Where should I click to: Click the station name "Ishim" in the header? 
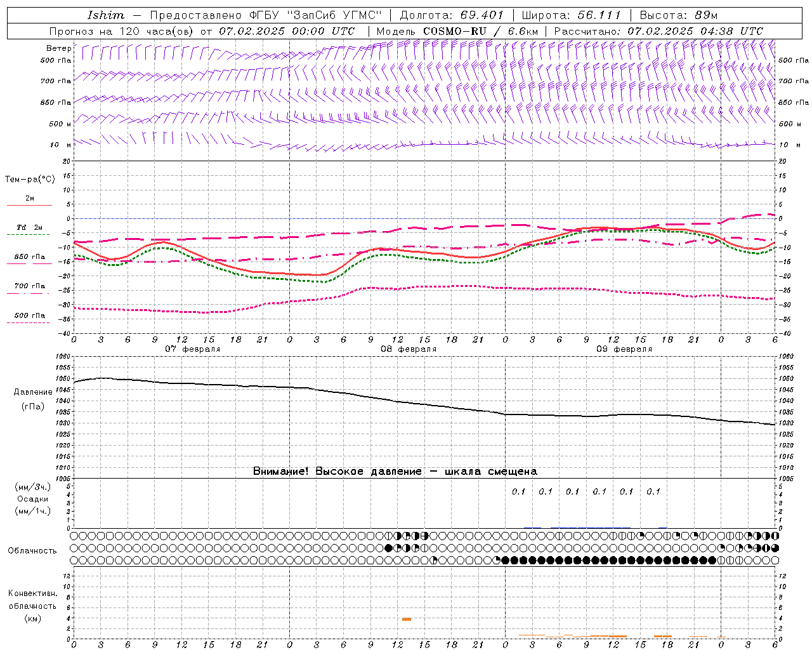105,15
